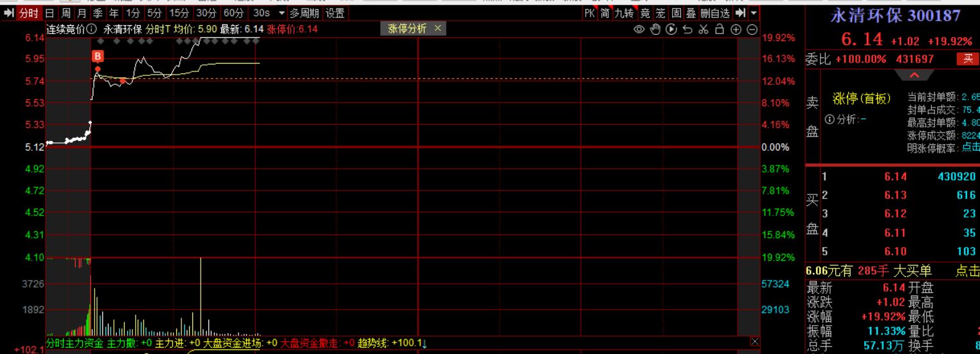This screenshot has height=354, width=980.
Task: Click the undo arrow icon
Action: tap(687, 30)
